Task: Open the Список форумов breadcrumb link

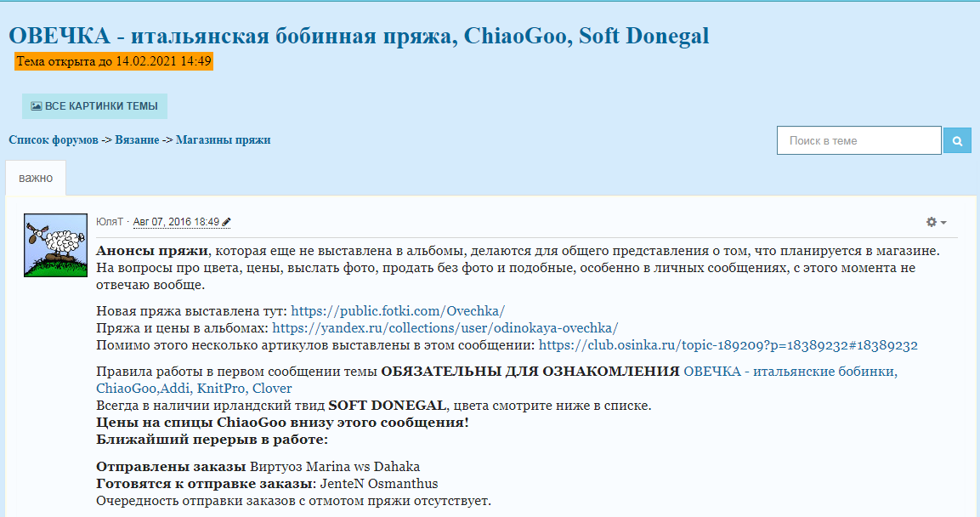Action: pyautogui.click(x=54, y=139)
